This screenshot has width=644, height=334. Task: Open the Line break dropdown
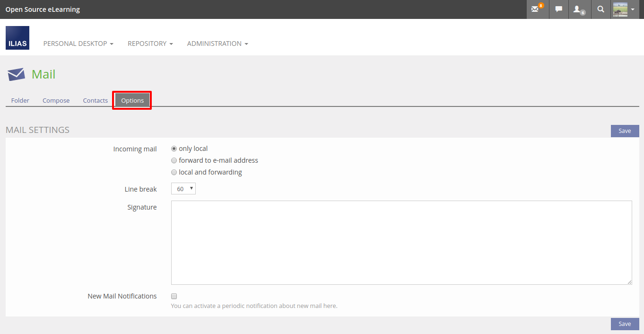coord(183,189)
